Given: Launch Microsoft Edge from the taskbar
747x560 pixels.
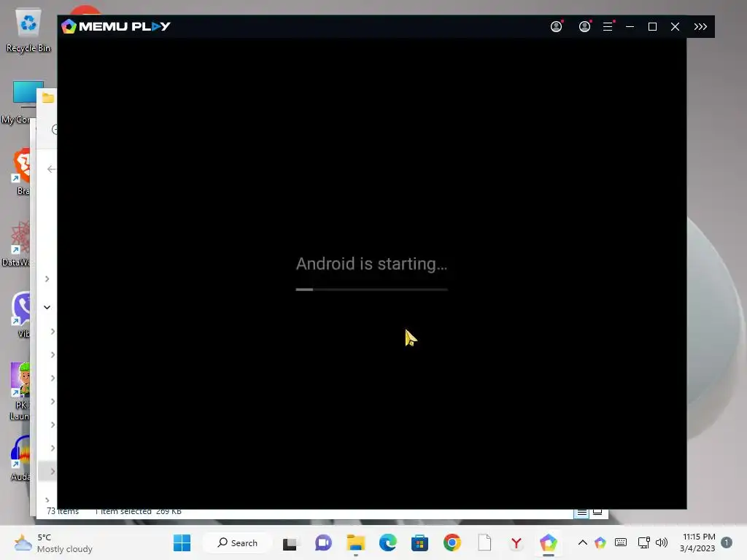Looking at the screenshot, I should [x=388, y=542].
